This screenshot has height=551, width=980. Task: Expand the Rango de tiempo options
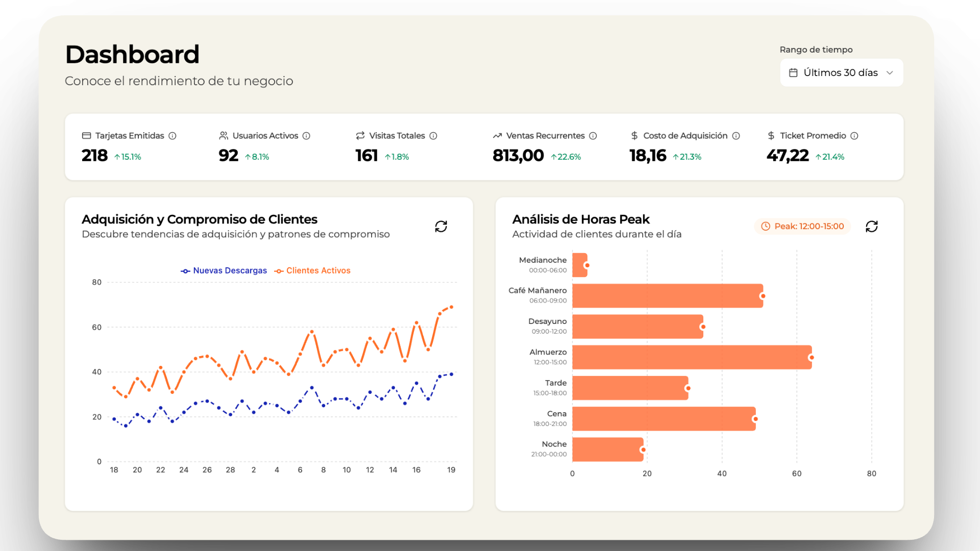point(841,72)
